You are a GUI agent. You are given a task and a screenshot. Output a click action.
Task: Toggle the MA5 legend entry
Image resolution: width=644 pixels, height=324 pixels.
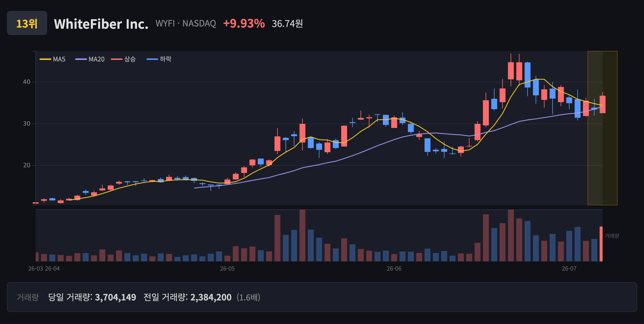(53, 59)
